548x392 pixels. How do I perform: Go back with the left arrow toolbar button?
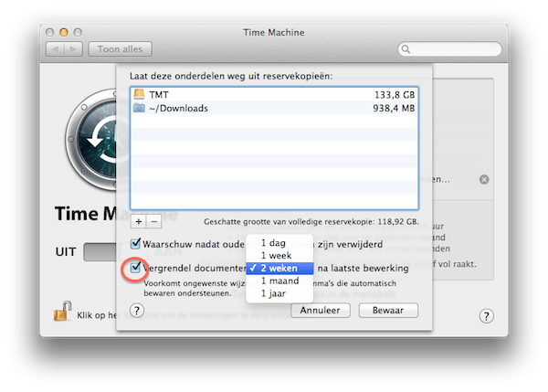(55, 49)
